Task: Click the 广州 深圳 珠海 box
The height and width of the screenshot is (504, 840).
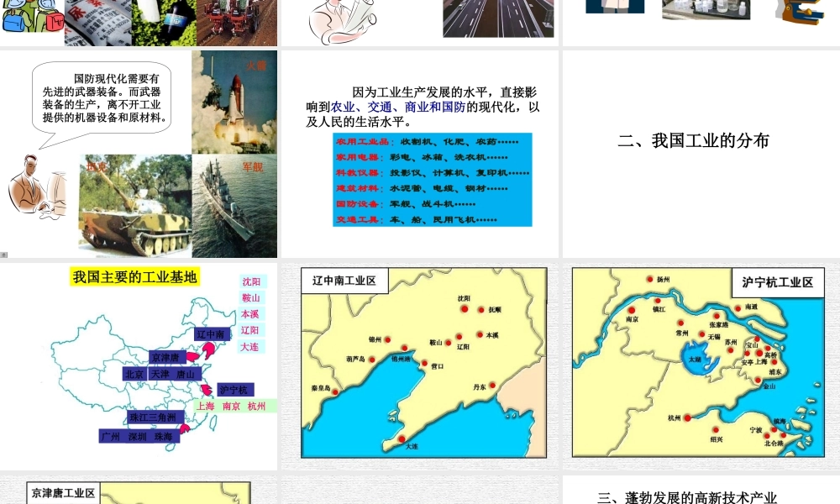Action: tap(139, 437)
